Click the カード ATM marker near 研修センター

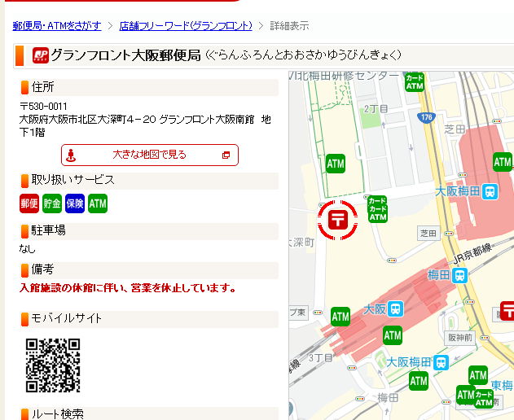[415, 82]
